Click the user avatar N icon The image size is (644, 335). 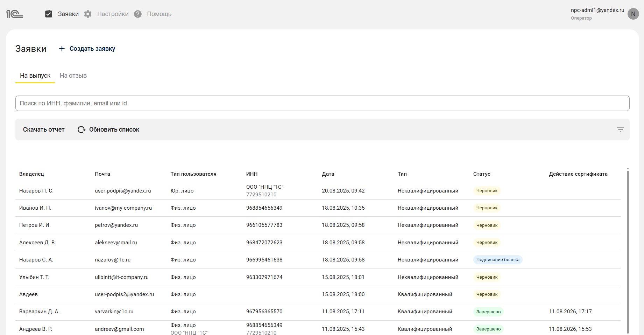tap(633, 14)
